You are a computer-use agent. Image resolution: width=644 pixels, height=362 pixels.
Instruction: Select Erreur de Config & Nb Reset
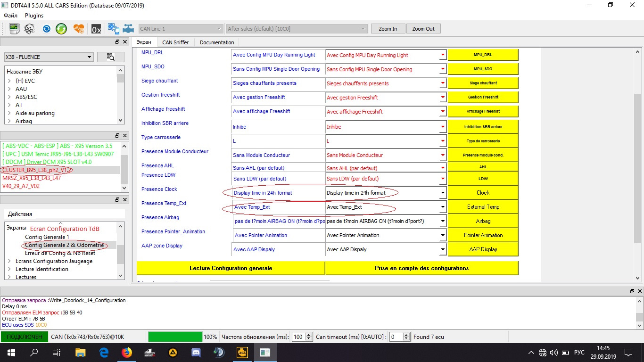(x=60, y=253)
